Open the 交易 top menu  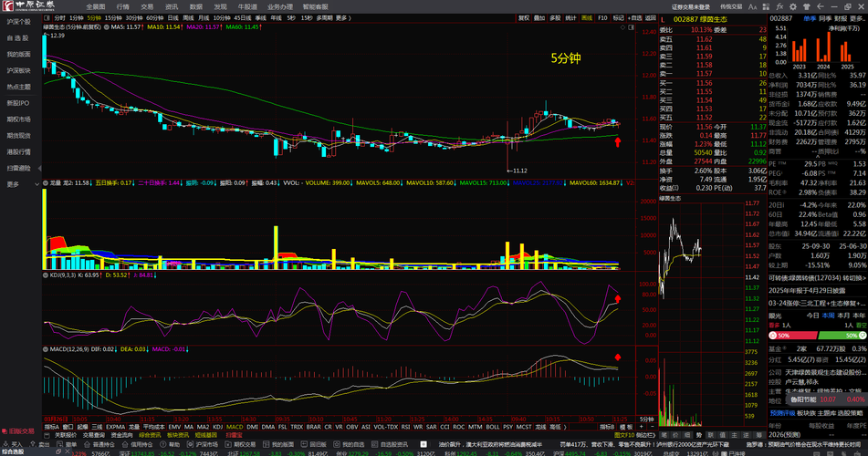147,6
